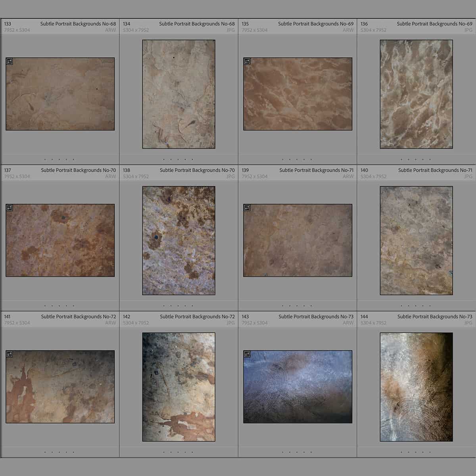
Task: Select thumbnail 140 No-71 JPG portrait image
Action: pos(416,240)
